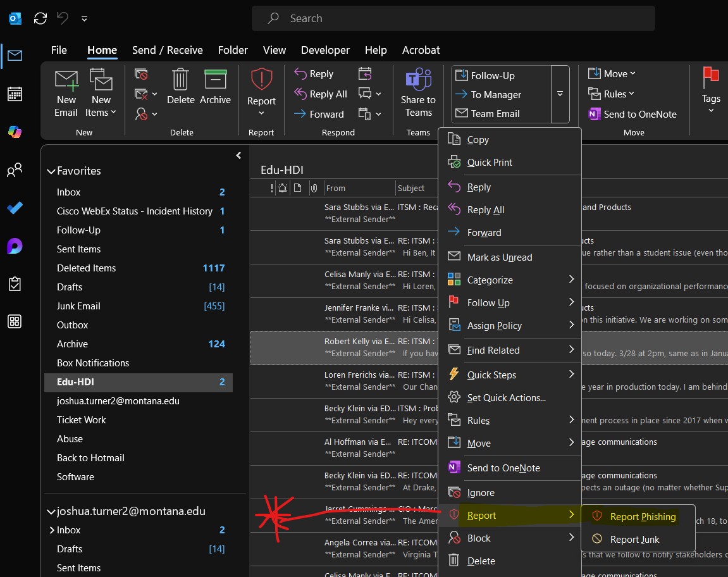The height and width of the screenshot is (577, 728).
Task: Sort messages by From column header
Action: click(x=359, y=188)
